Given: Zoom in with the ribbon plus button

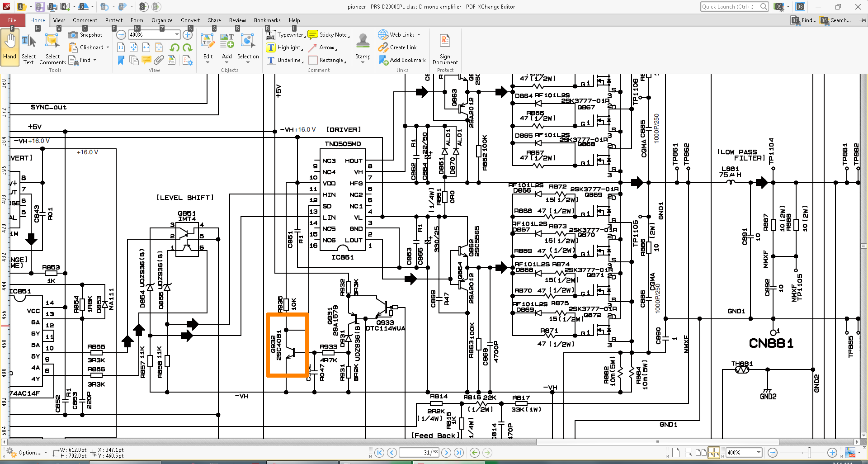Looking at the screenshot, I should tap(188, 35).
